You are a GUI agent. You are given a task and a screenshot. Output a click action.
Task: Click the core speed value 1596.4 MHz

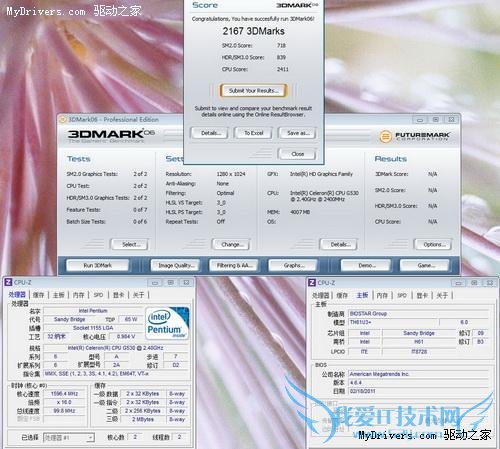(64, 394)
